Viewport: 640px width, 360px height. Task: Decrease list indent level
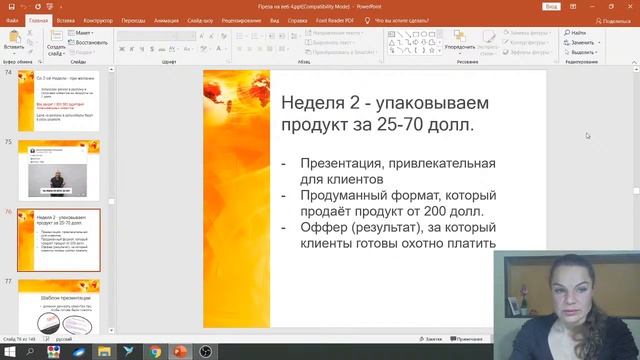(x=272, y=36)
